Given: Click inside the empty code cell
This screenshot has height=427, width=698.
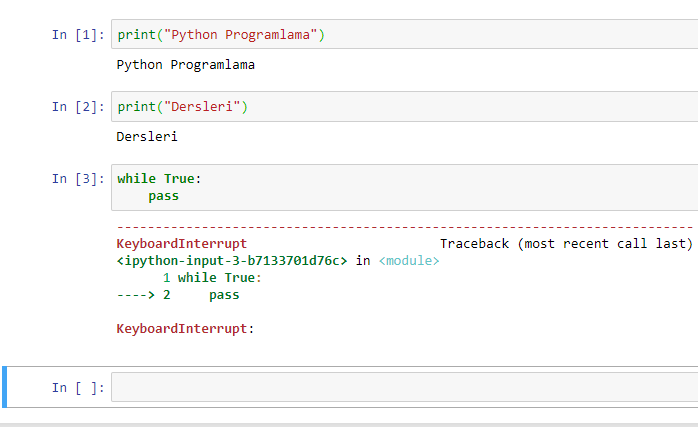Looking at the screenshot, I should tap(400, 387).
